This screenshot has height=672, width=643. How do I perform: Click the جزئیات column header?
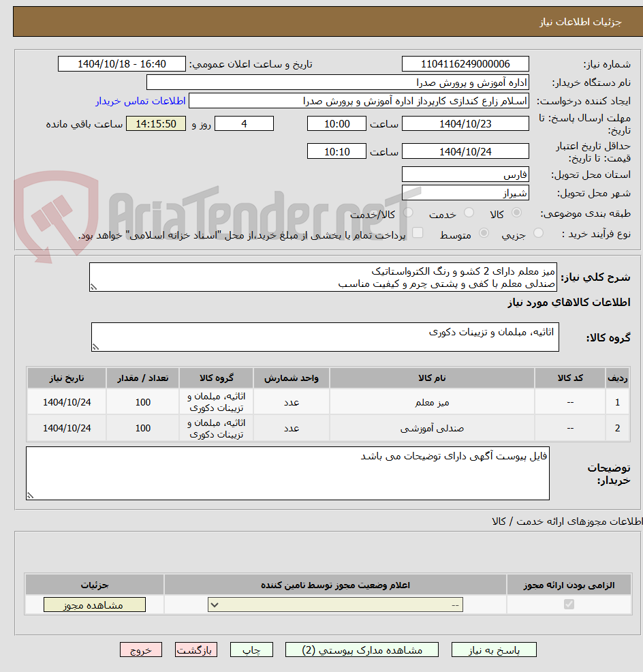click(x=95, y=585)
